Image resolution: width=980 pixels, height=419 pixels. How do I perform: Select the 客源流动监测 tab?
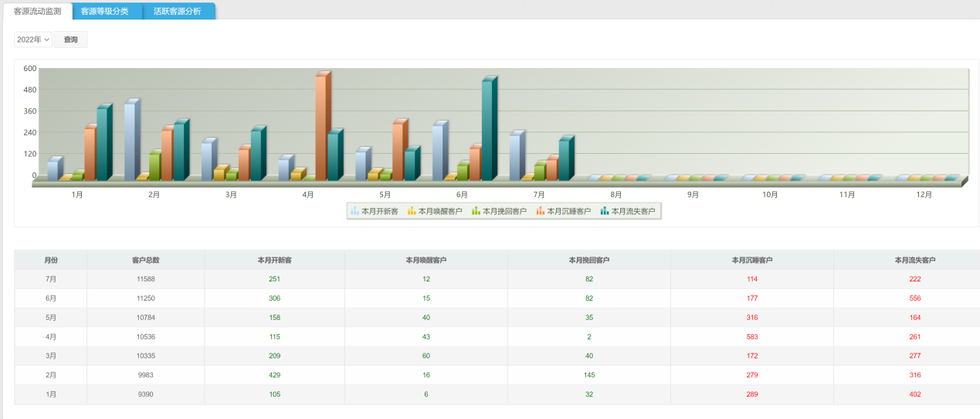click(x=37, y=12)
